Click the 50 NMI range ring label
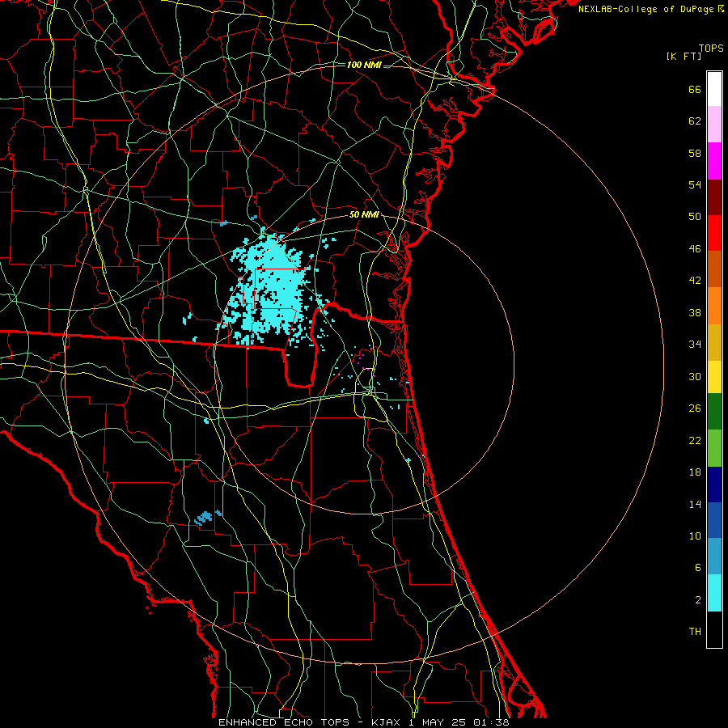Viewport: 728px width, 728px height. pos(364,214)
